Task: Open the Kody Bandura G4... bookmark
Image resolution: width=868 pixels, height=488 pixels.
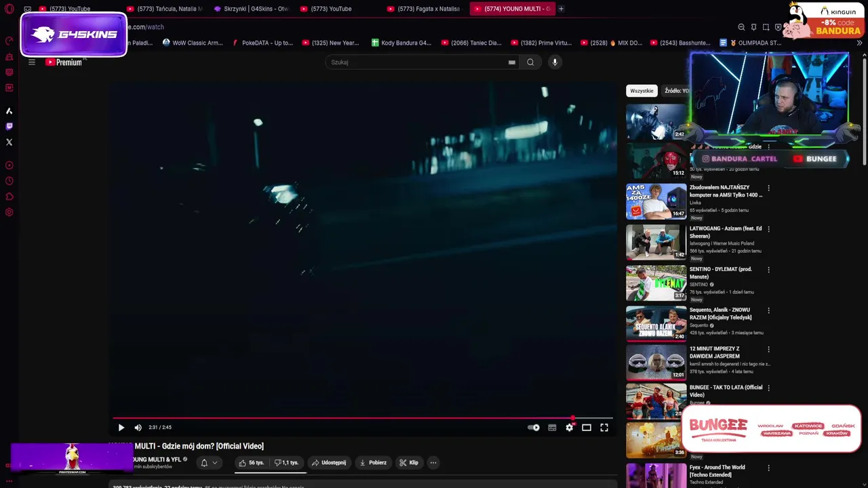Action: click(x=401, y=43)
